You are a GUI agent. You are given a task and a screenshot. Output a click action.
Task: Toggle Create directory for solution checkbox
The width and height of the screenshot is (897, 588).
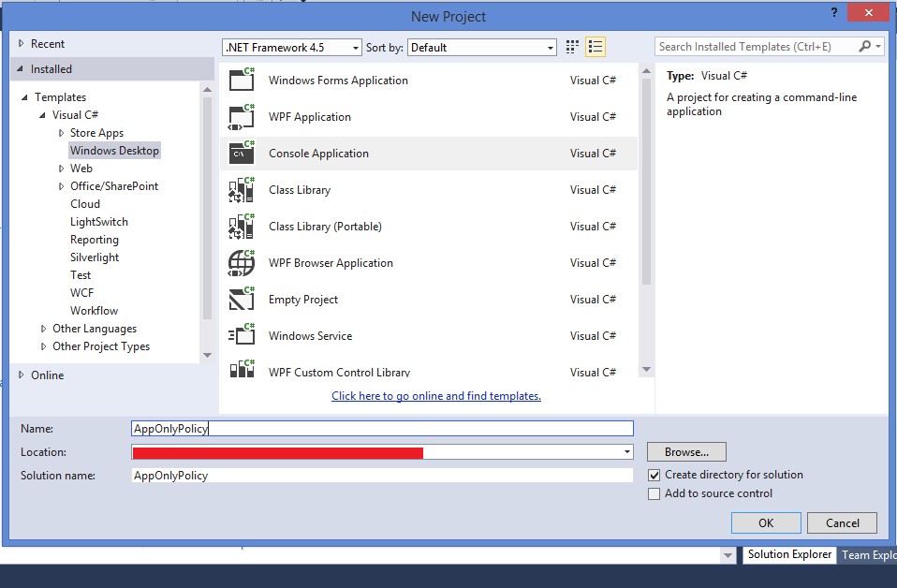[x=654, y=475]
